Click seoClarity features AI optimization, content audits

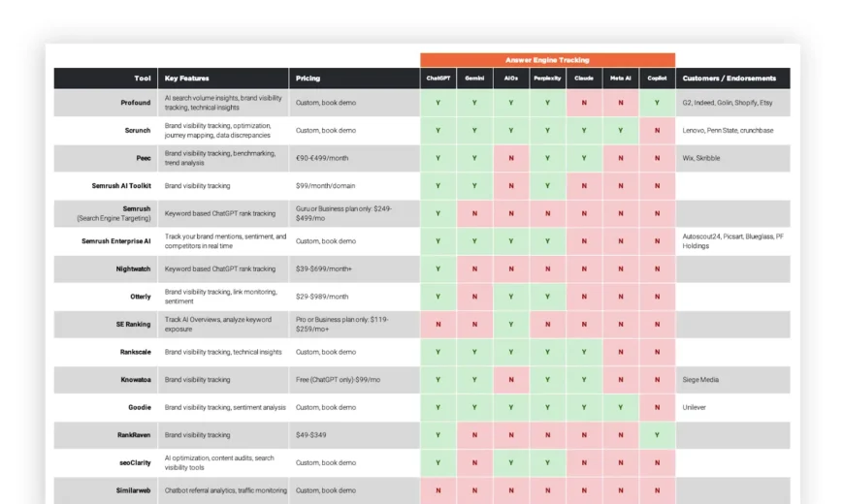[219, 462]
